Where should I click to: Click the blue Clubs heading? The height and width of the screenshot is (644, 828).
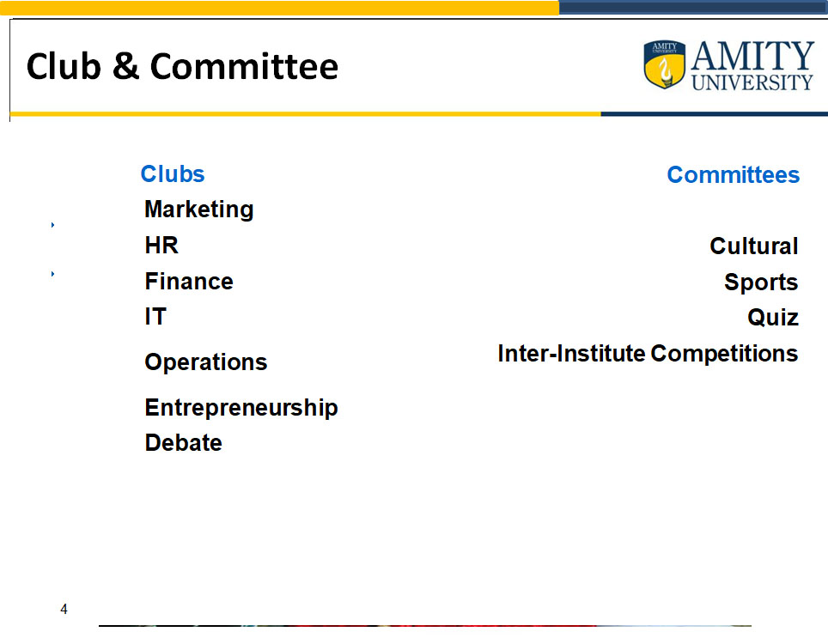tap(173, 173)
